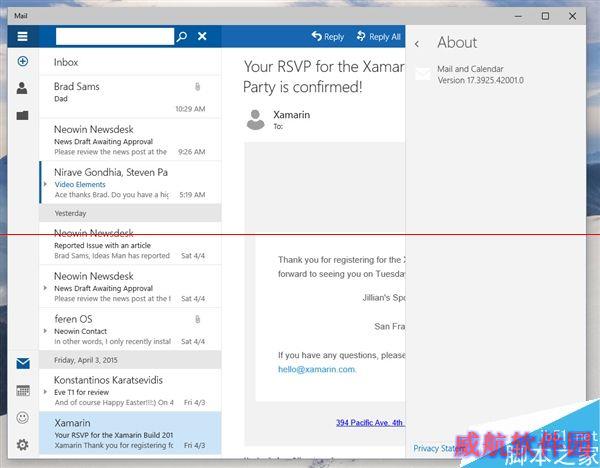Open the Inbox folder heading

[x=66, y=62]
